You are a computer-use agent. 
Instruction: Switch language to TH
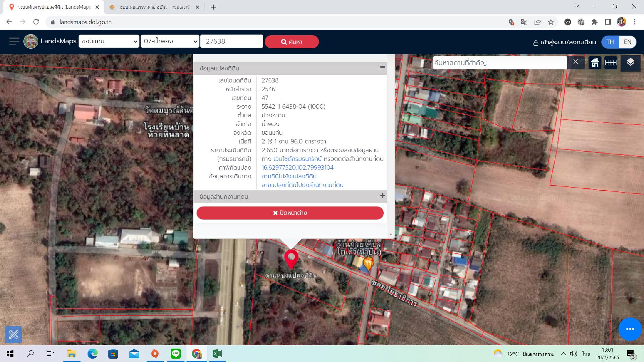610,42
